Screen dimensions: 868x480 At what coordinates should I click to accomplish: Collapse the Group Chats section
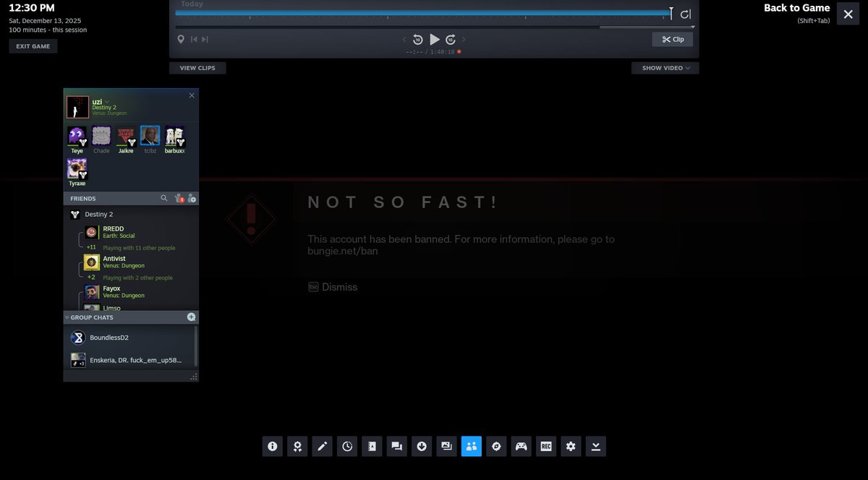point(67,317)
